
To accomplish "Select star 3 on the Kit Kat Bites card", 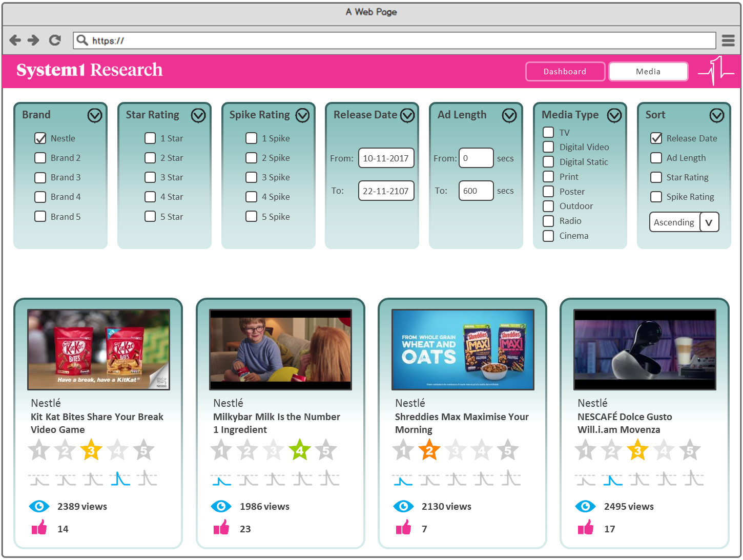I will pyautogui.click(x=91, y=450).
